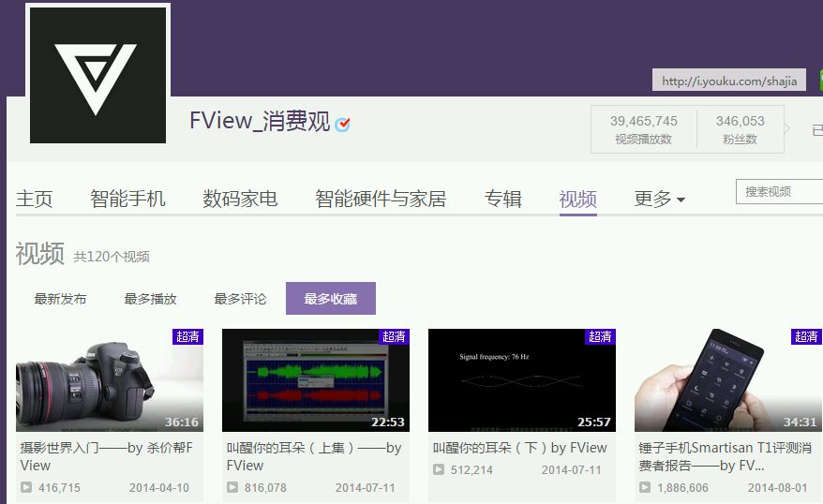The height and width of the screenshot is (504, 823).
Task: Open the 更多 dropdown menu
Action: click(x=659, y=200)
